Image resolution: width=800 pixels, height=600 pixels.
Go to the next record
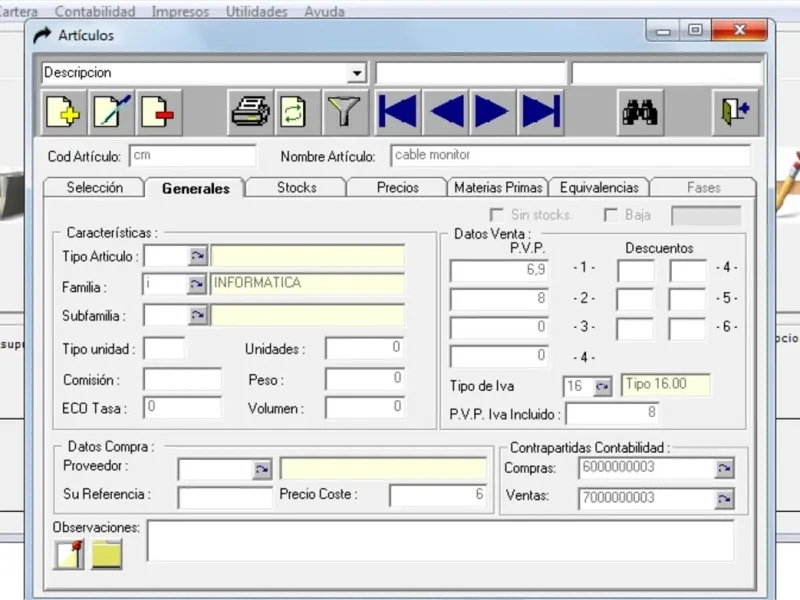click(493, 112)
